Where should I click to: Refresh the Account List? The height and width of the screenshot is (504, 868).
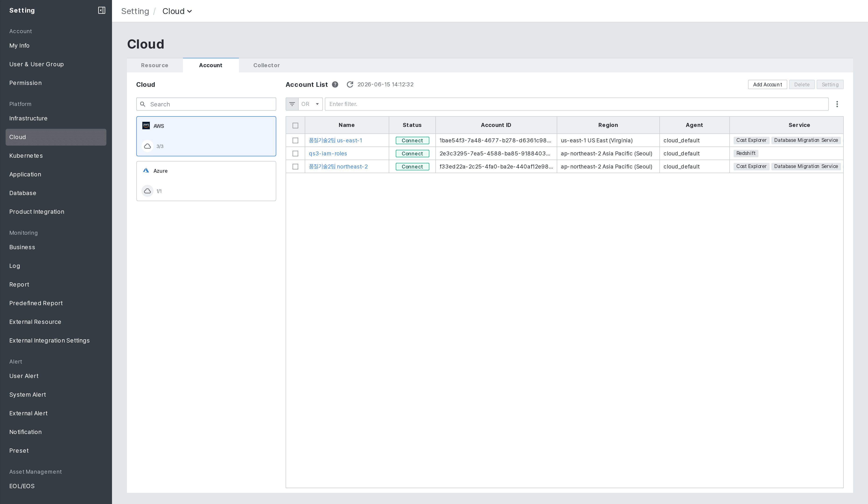350,84
